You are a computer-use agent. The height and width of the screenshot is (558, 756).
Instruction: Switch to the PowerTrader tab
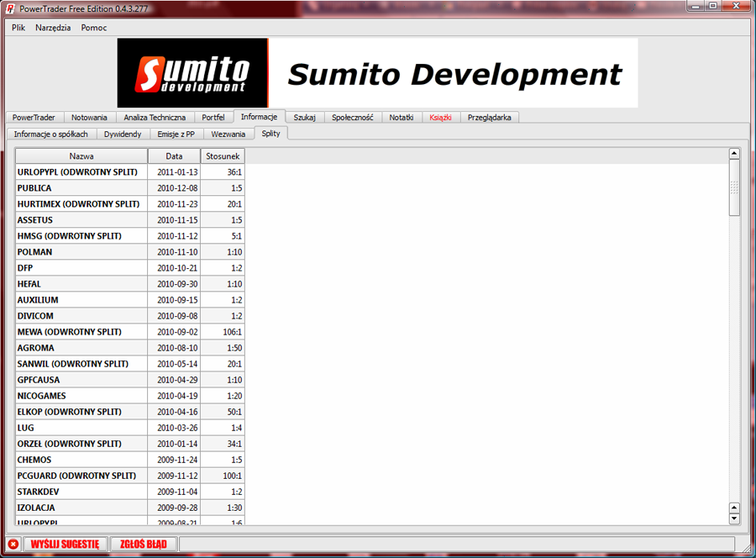click(x=34, y=117)
